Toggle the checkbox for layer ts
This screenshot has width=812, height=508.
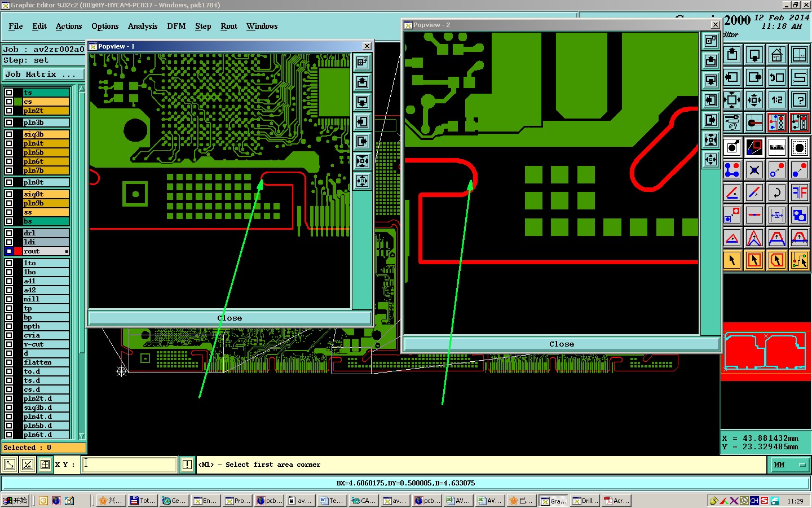click(9, 93)
